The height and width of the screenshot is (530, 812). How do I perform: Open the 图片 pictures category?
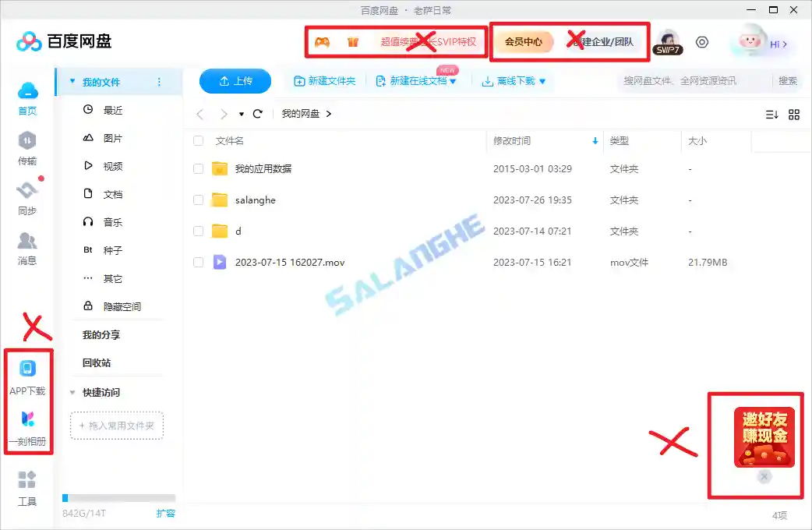click(x=113, y=138)
